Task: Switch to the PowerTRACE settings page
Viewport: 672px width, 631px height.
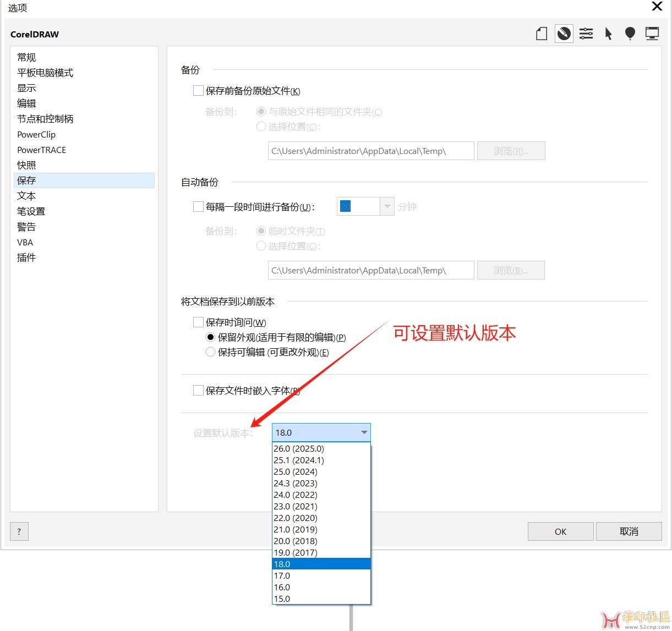Action: pyautogui.click(x=41, y=150)
